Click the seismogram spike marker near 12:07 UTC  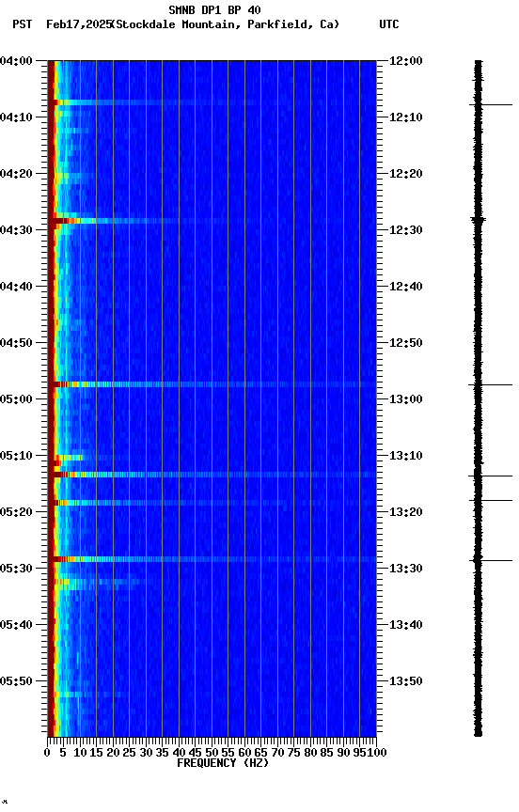pos(491,104)
